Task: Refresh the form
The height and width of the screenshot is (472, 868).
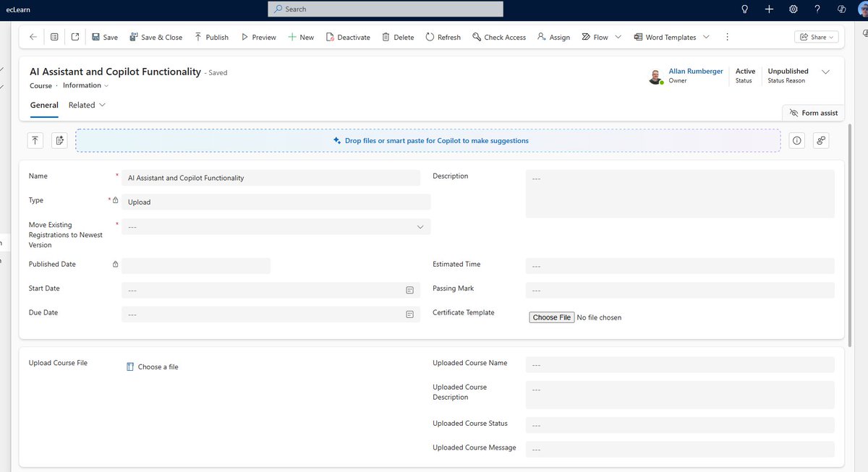Action: 443,37
